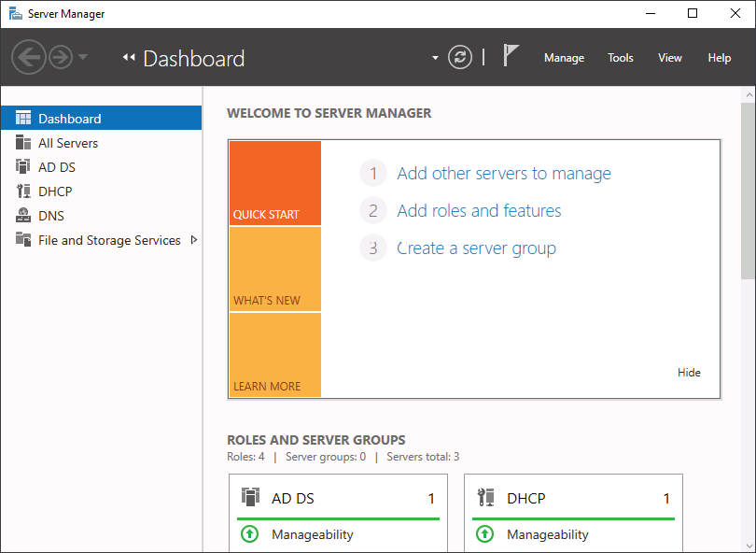Open the dropdown arrow left of Refresh
The image size is (756, 553).
[435, 58]
